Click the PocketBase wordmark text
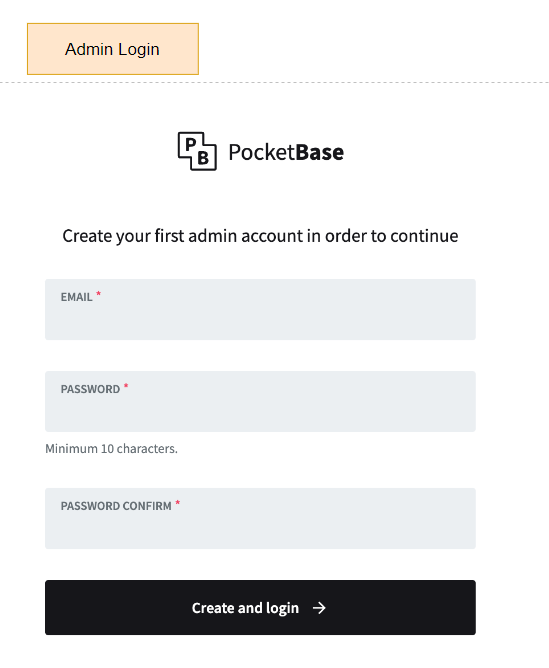Screen dimensions: 549x668 pos(286,152)
